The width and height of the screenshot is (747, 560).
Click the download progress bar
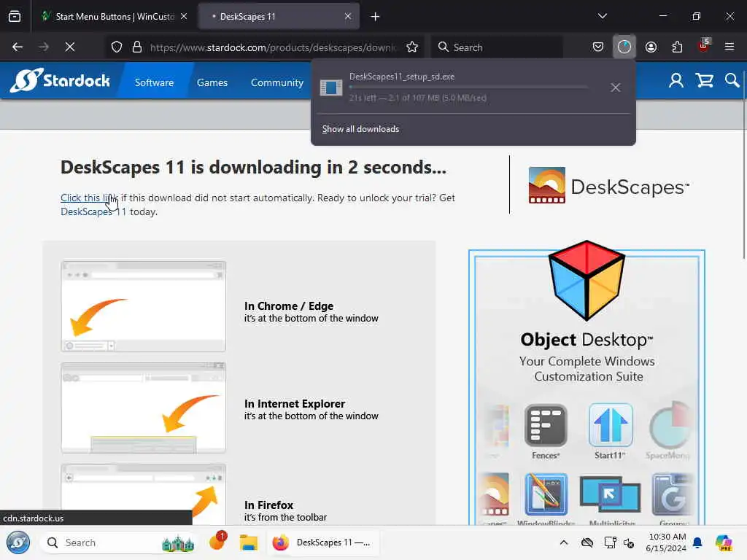point(468,87)
